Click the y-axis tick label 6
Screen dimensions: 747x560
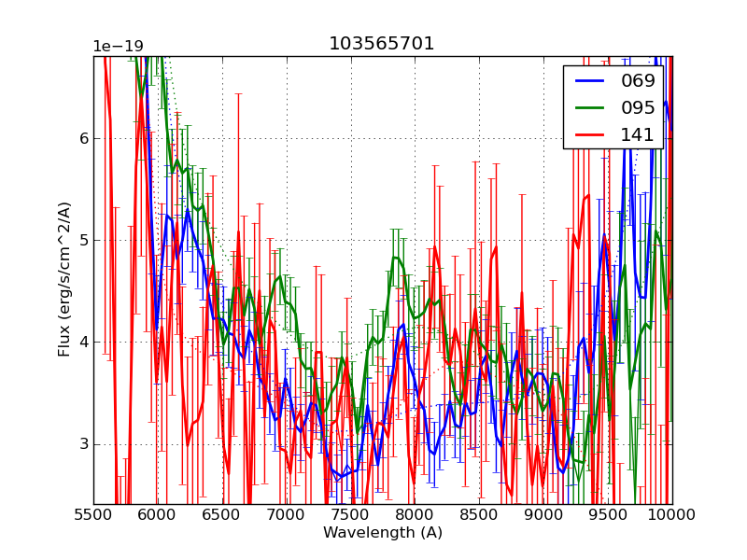[x=83, y=138]
